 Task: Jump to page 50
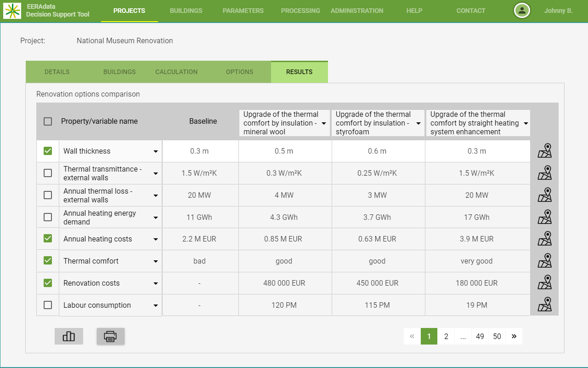tap(497, 336)
